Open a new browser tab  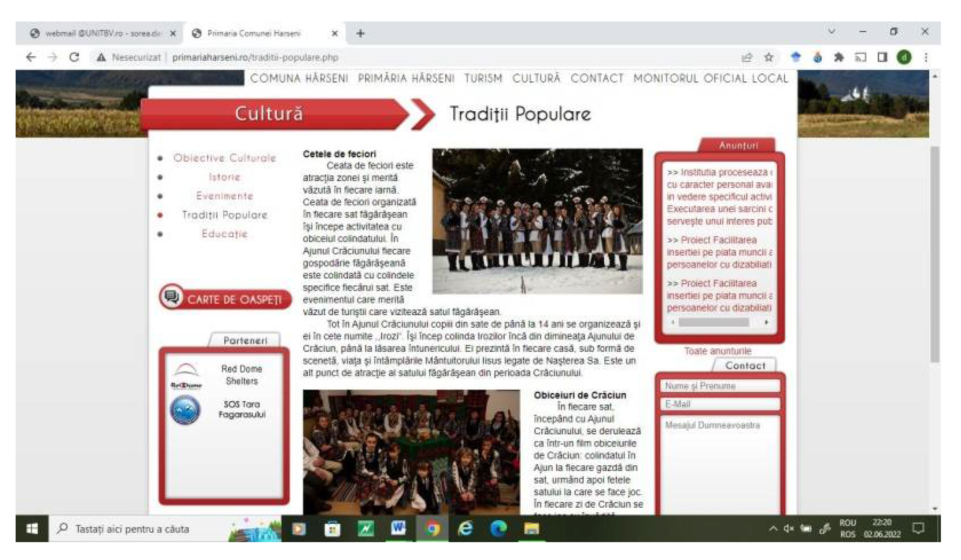360,33
